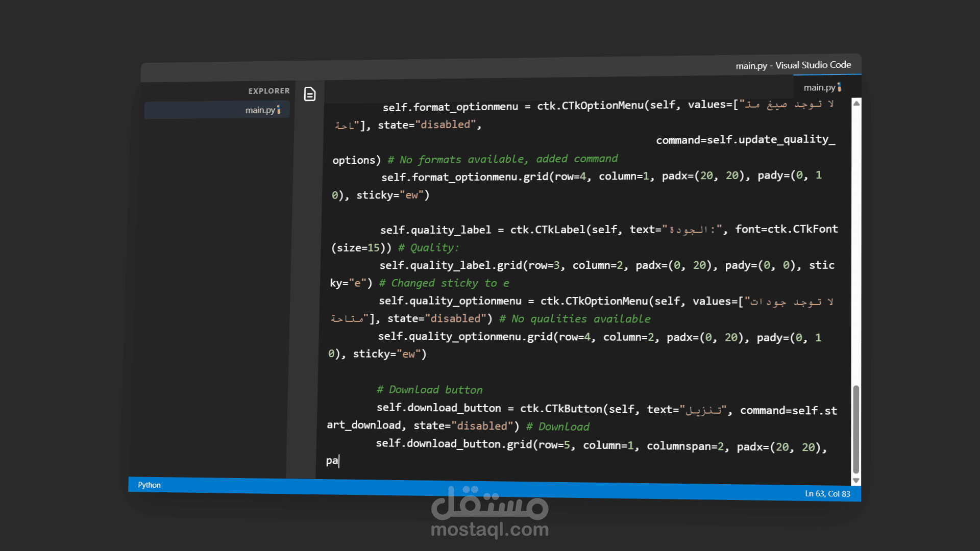Click the vertical scrollbar thumb
980x551 pixels.
[856, 429]
